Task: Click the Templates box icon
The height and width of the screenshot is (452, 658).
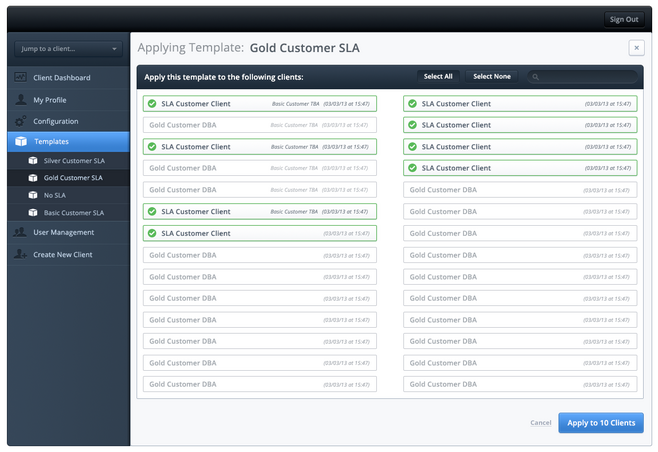Action: (20, 142)
